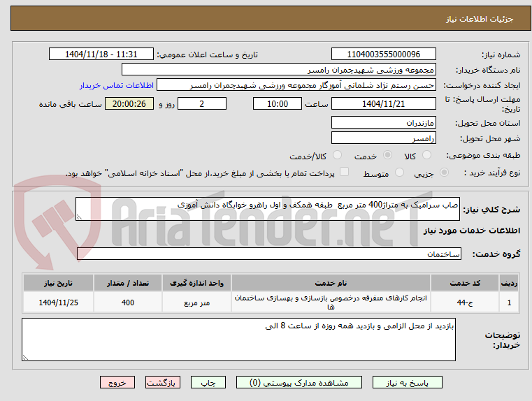Click the توضیحات خریدار text area
532x401 pixels.
pyautogui.click(x=238, y=340)
